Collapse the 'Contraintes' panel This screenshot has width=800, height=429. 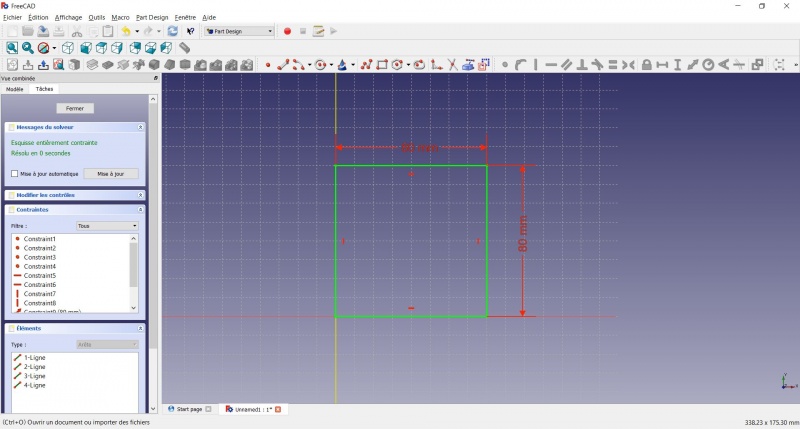point(140,210)
